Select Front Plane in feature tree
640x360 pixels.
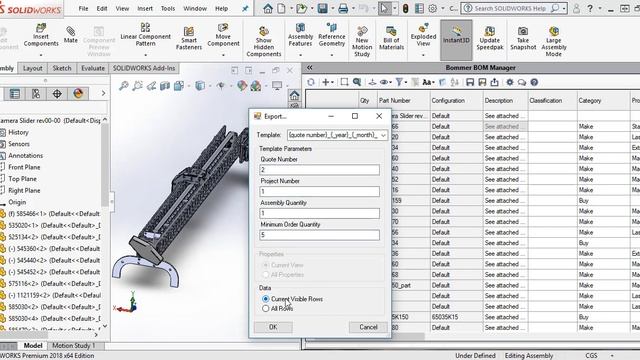(x=24, y=167)
